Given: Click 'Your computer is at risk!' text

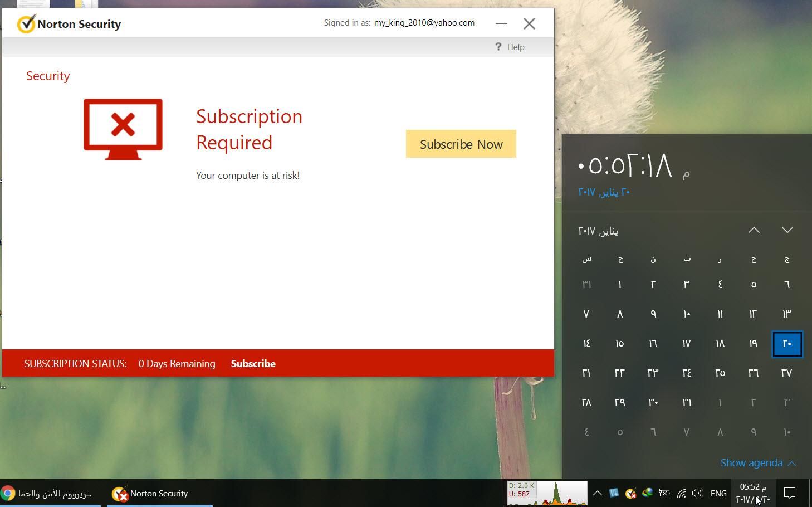Looking at the screenshot, I should coord(248,175).
